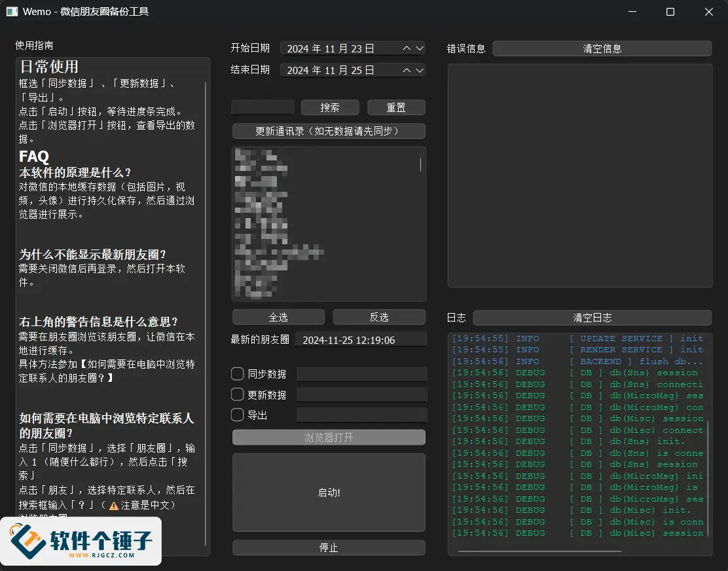728x571 pixels.
Task: Click the 右上角的警告信息是什么意思? heading
Action: point(98,322)
